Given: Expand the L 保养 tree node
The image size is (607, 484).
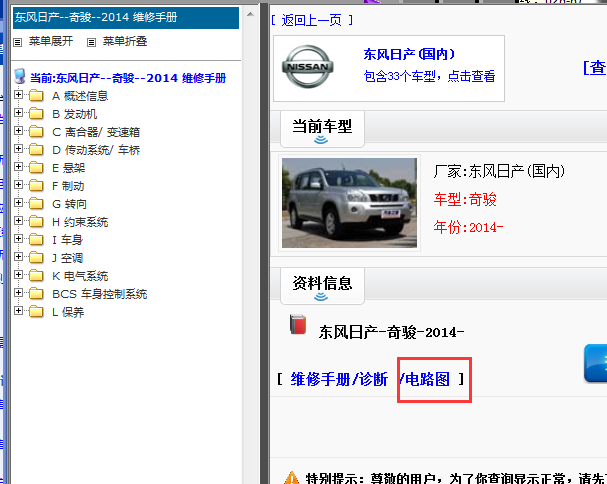Looking at the screenshot, I should coord(18,311).
